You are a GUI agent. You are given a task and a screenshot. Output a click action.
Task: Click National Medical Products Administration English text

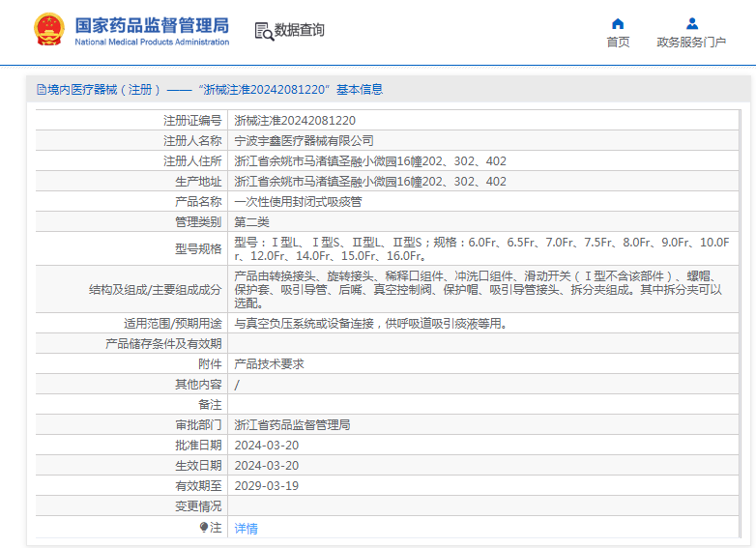coord(152,43)
